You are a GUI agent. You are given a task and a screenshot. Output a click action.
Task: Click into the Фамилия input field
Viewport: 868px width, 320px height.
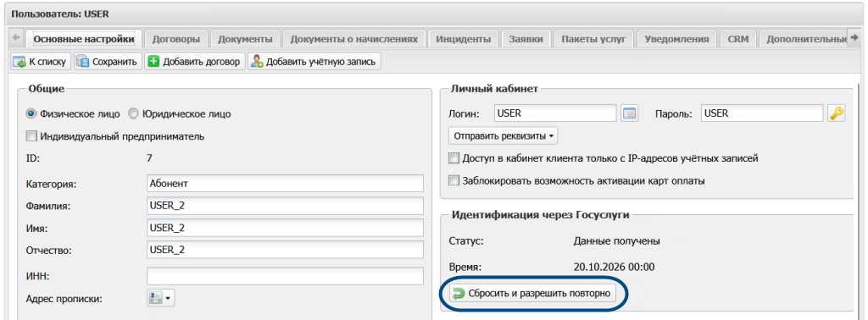[x=285, y=206]
